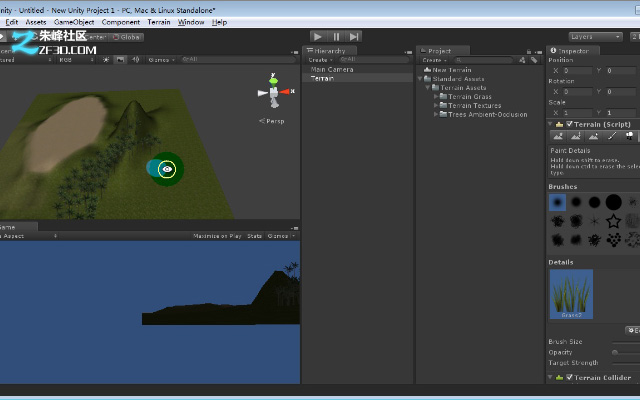Viewport: 640px width, 400px height.
Task: Select the Grass2 detail thumbnail
Action: pyautogui.click(x=571, y=294)
